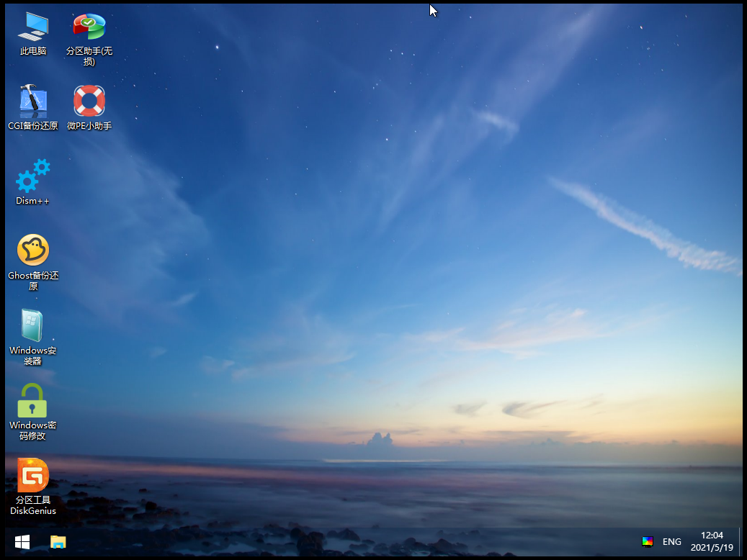The width and height of the screenshot is (747, 560).
Task: Select the 微PE小助手 lifebuoy icon
Action: point(89,101)
